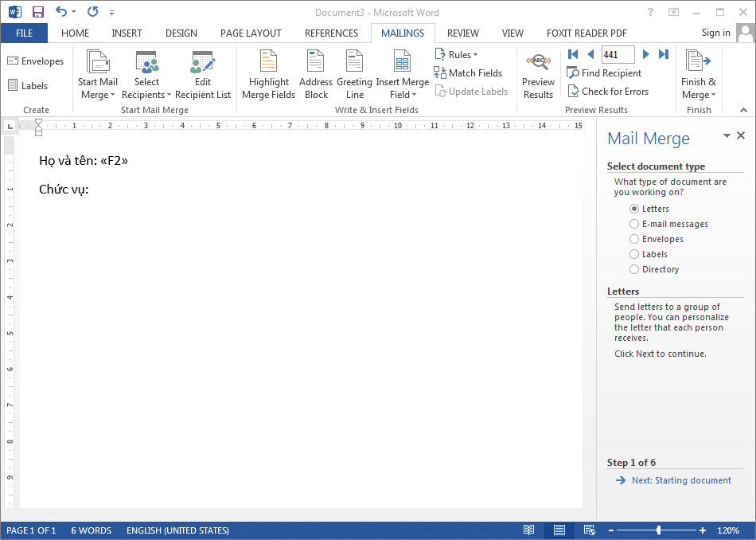Open the FILE tab
This screenshot has width=756, height=540.
[24, 33]
